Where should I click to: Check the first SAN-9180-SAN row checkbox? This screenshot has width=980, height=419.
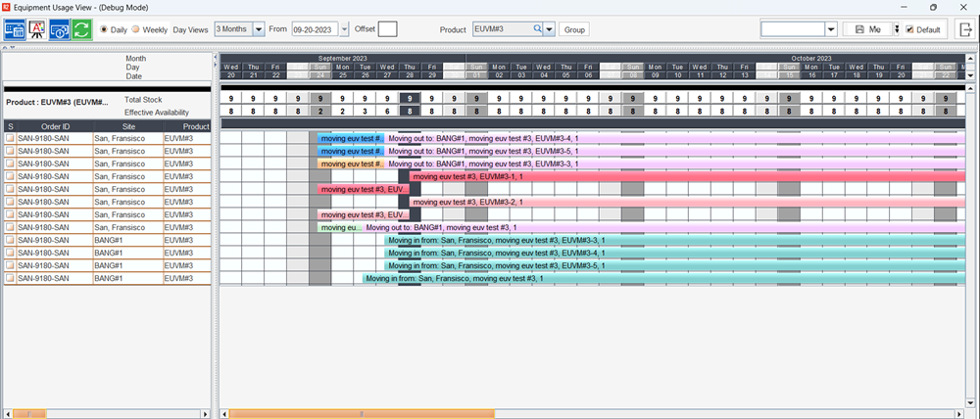[x=10, y=139]
